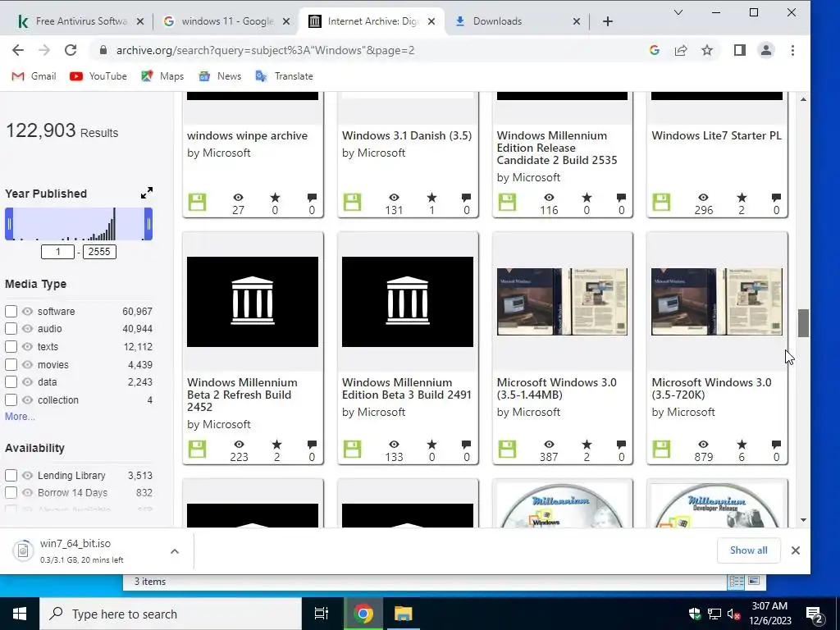Close the Downloads tab
This screenshot has height=630, width=840.
577,21
